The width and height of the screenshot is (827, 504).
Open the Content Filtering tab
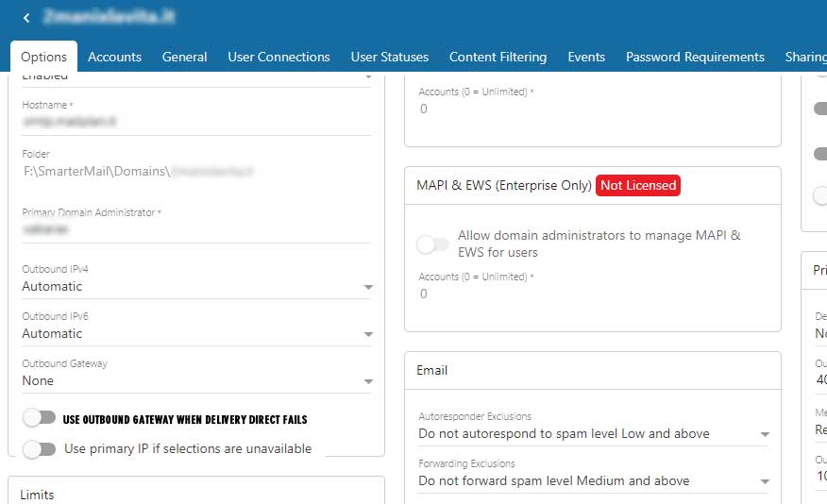point(498,58)
